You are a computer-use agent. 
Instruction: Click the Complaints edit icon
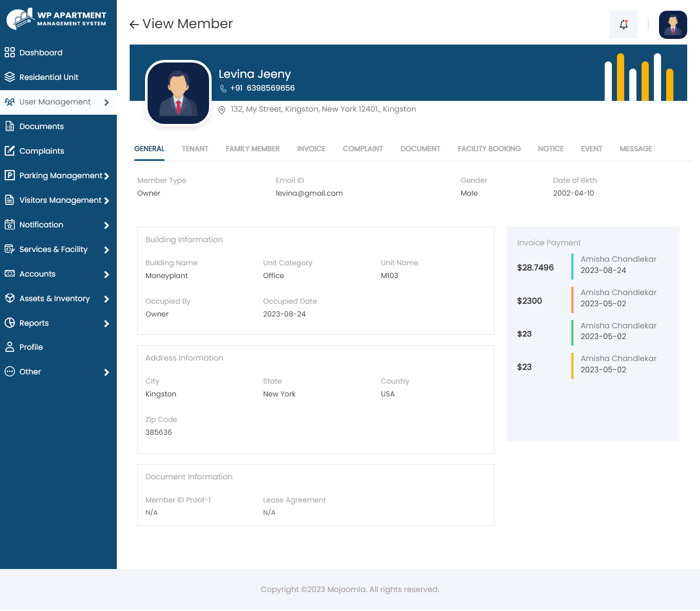coord(10,151)
